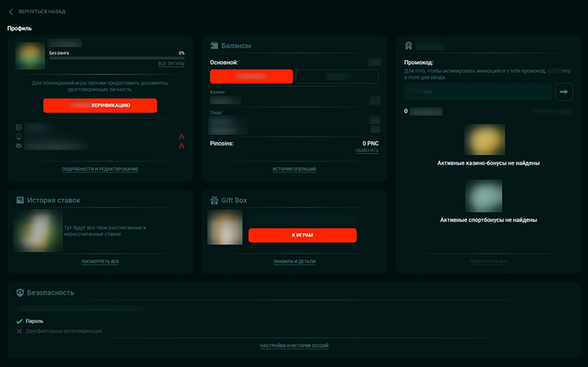Click the promo code input field
588x367 pixels.
(478, 92)
